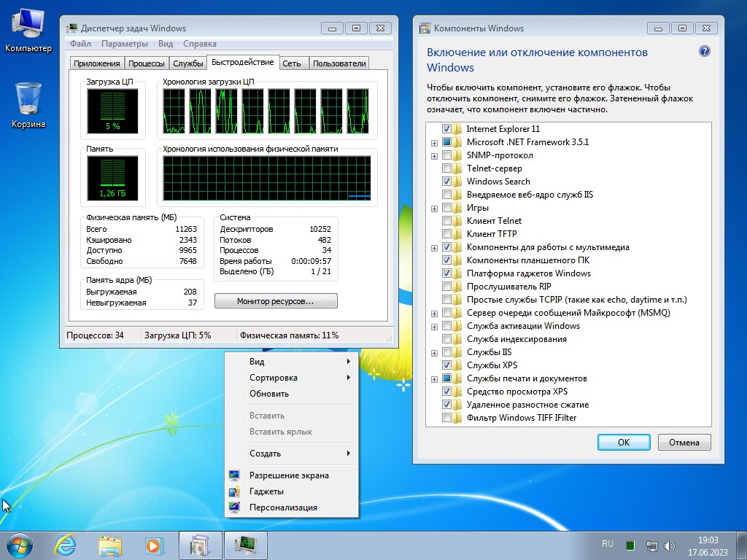Expand the SNMP protocol tree node
This screenshot has height=560, width=747.
434,156
